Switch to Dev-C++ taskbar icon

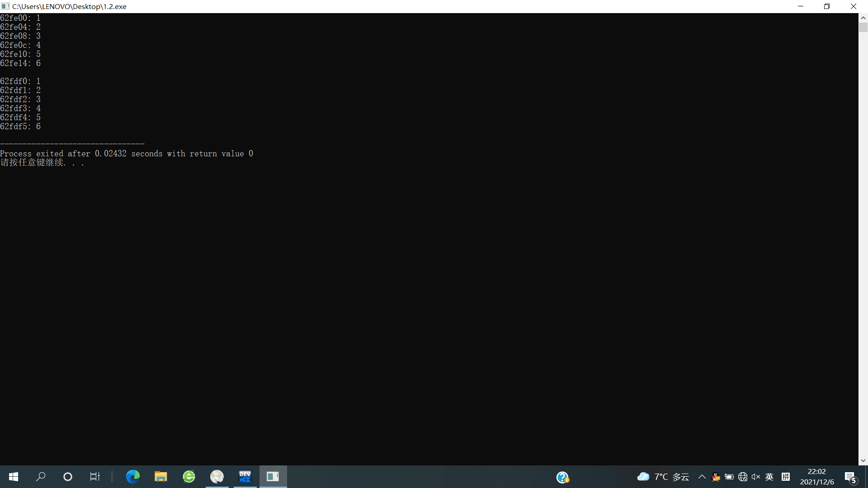click(245, 477)
